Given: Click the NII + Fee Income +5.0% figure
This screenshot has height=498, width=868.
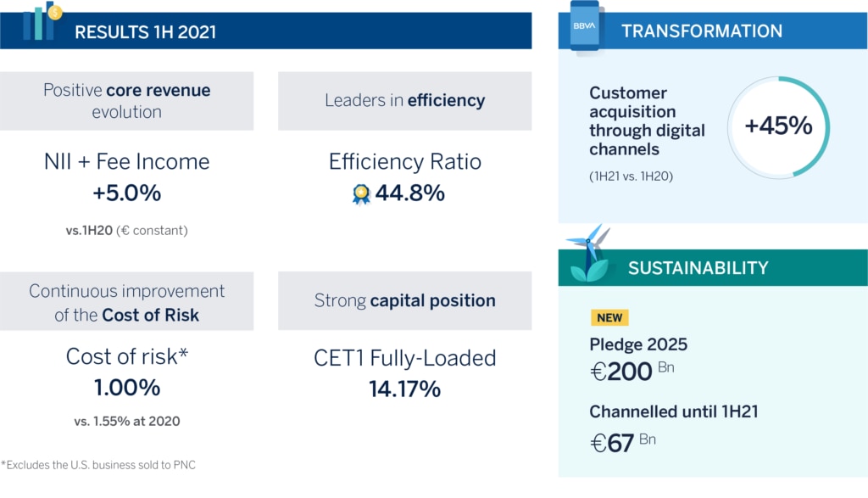Looking at the screenshot, I should point(127,193).
